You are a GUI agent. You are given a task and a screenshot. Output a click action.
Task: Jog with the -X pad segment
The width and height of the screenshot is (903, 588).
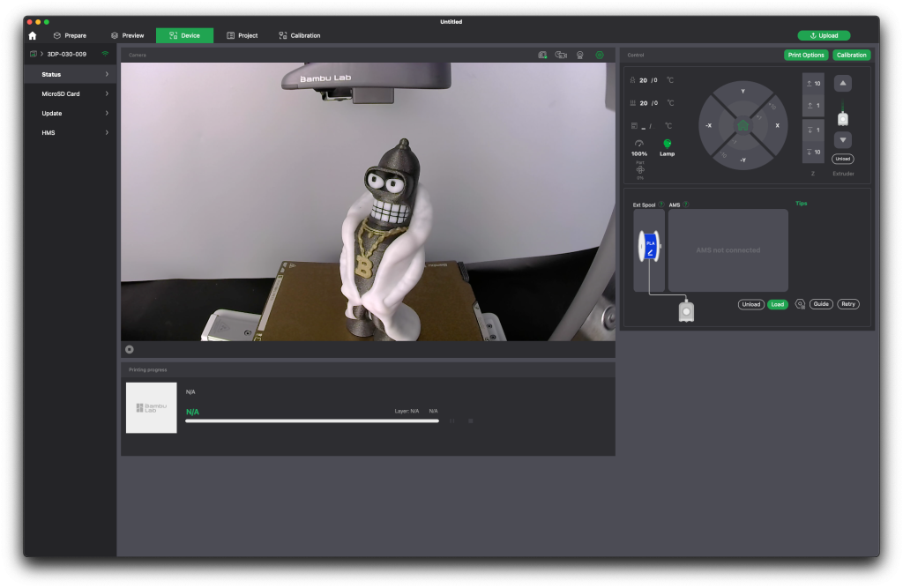click(709, 125)
